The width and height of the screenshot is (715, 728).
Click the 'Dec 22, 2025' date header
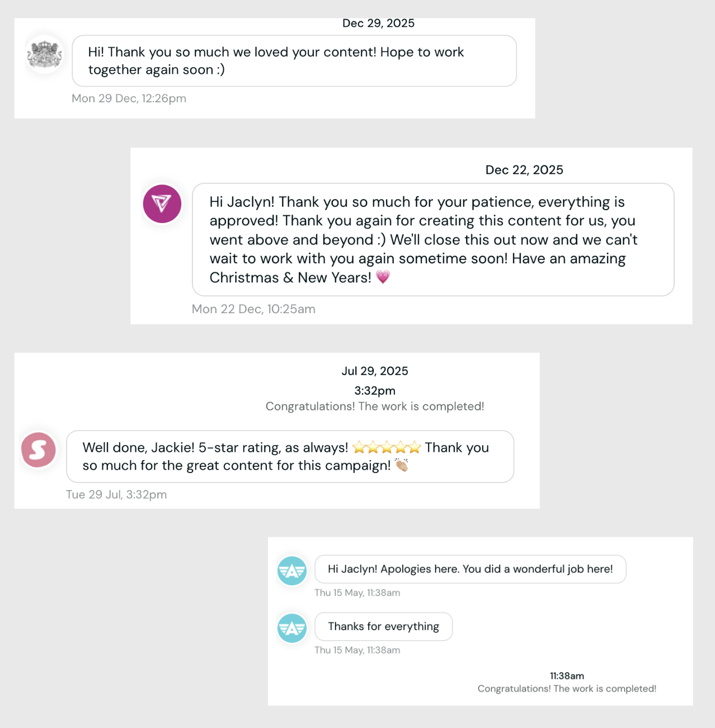click(x=524, y=170)
